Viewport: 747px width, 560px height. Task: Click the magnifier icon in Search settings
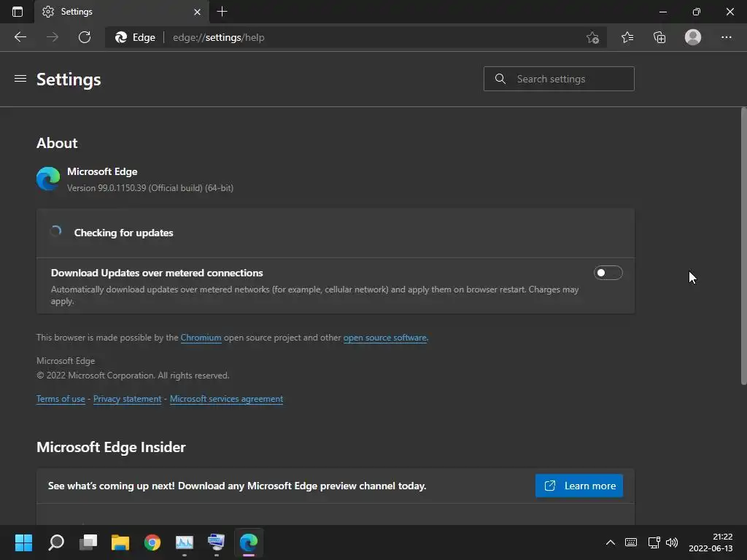tap(500, 79)
